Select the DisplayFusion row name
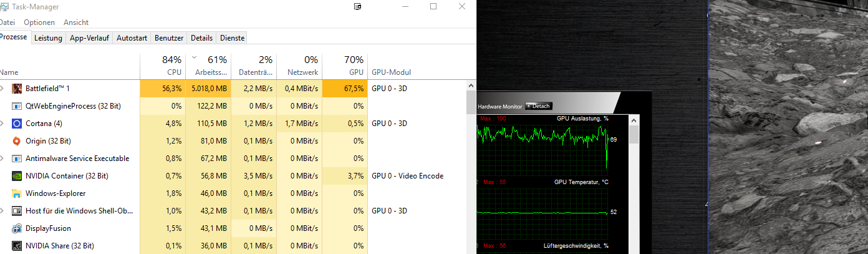Viewport: 868px width, 254px height. (48, 228)
